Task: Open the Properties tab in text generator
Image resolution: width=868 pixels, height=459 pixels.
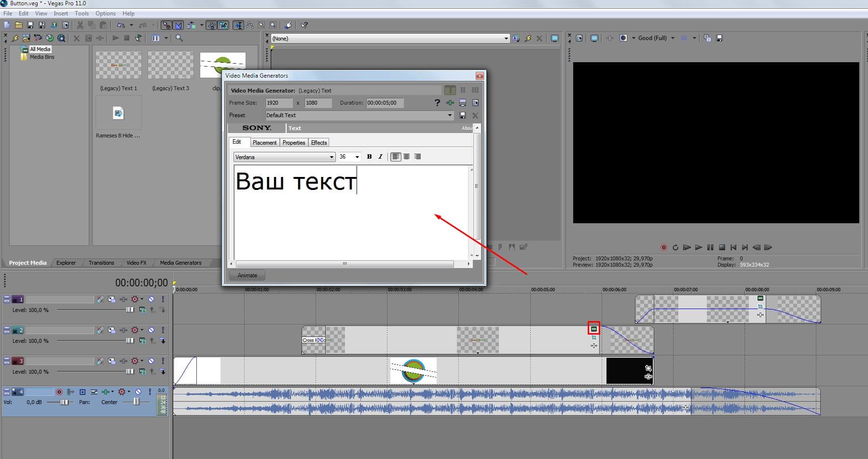Action: (294, 143)
